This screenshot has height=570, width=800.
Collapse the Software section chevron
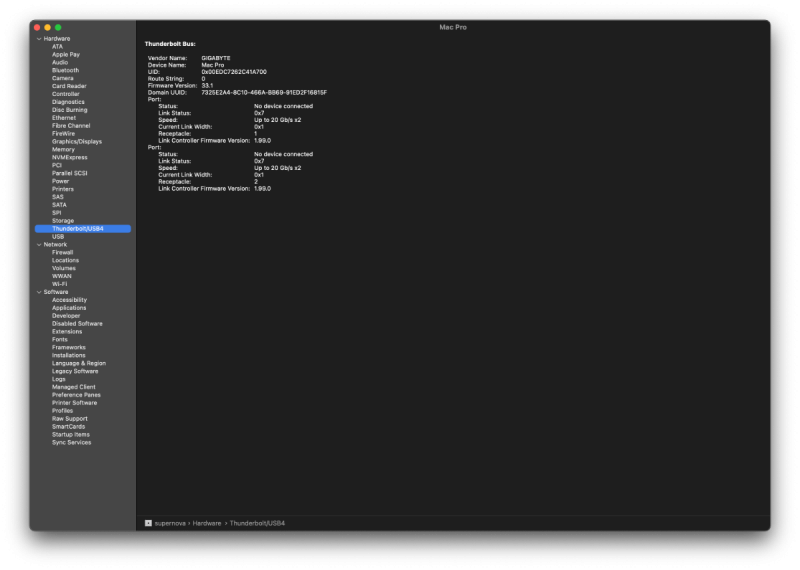(39, 292)
